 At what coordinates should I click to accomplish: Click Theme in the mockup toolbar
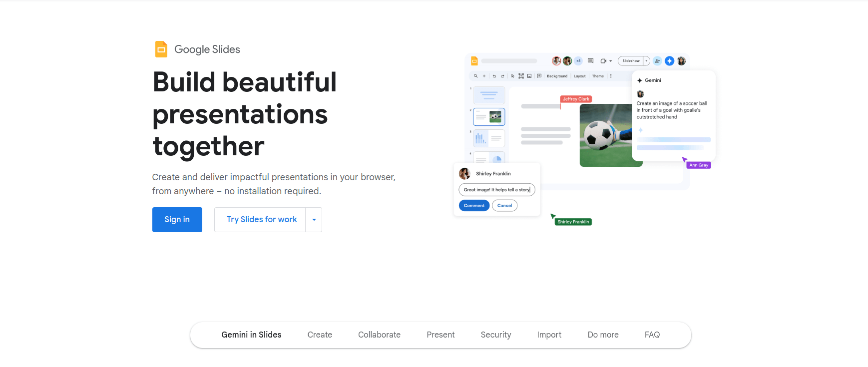(x=598, y=76)
